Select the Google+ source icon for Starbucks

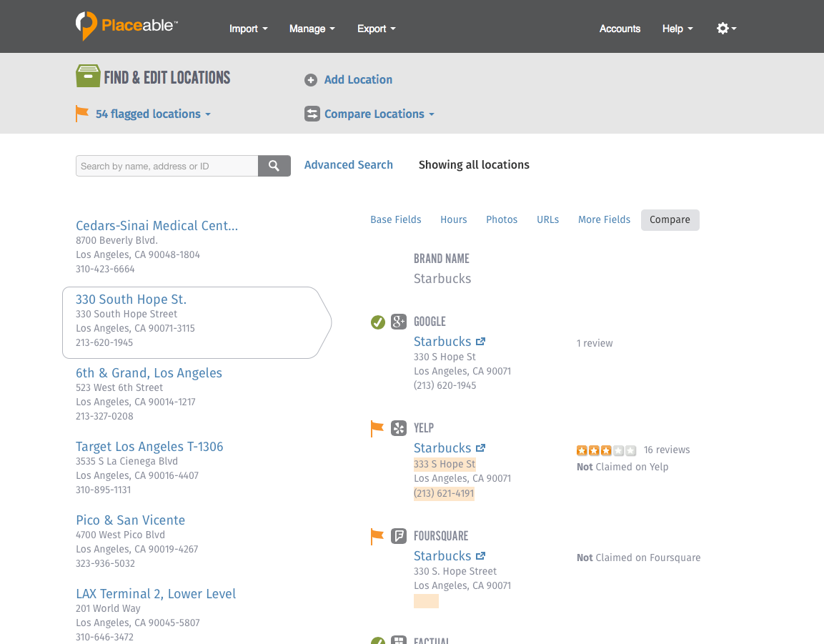click(398, 322)
